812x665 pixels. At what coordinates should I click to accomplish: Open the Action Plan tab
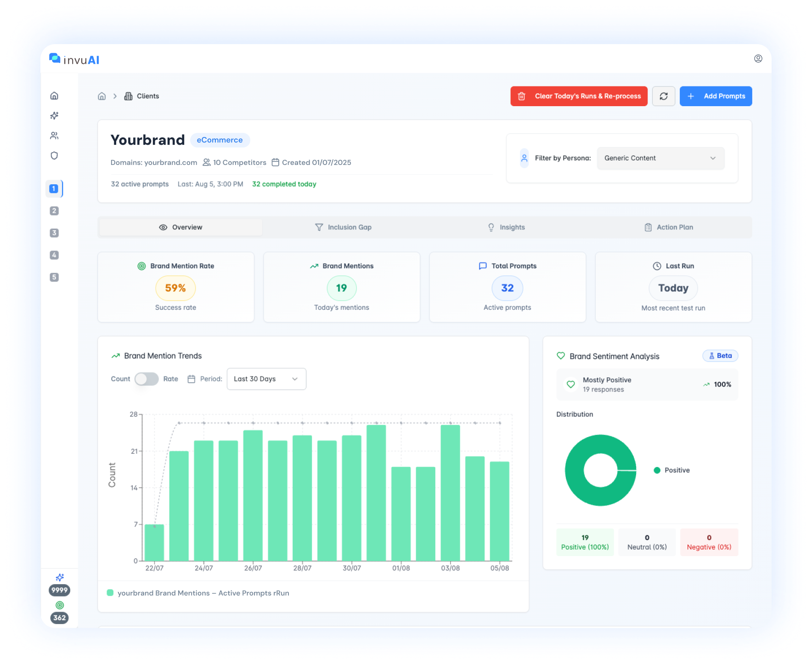tap(669, 227)
